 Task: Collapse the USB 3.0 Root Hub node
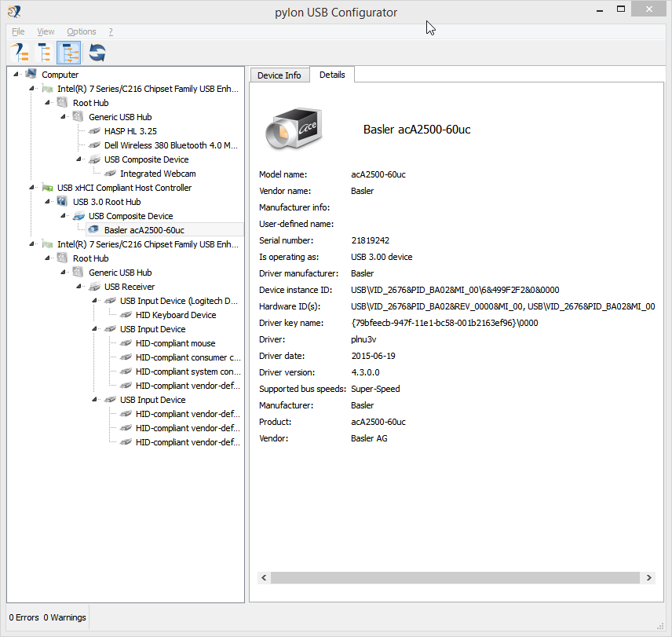[x=48, y=202]
